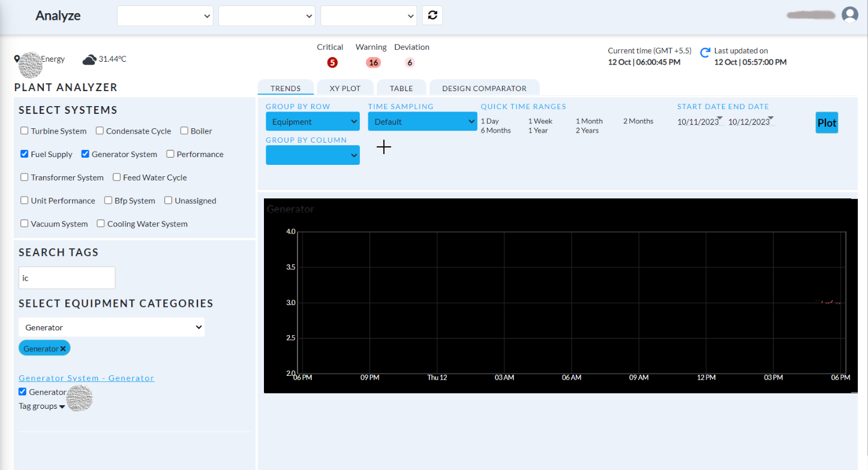Switch to the DESIGN COMPARATOR tab
868x470 pixels.
484,88
